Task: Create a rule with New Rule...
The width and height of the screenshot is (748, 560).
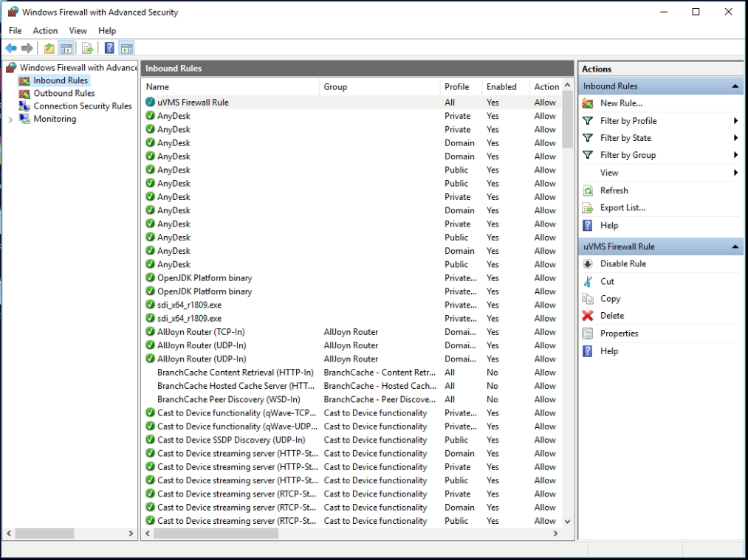Action: pyautogui.click(x=620, y=103)
